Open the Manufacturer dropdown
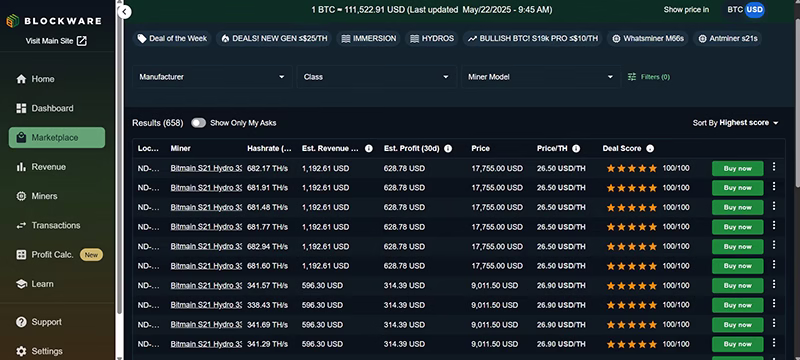Screen dimensions: 800x360 click(x=212, y=77)
